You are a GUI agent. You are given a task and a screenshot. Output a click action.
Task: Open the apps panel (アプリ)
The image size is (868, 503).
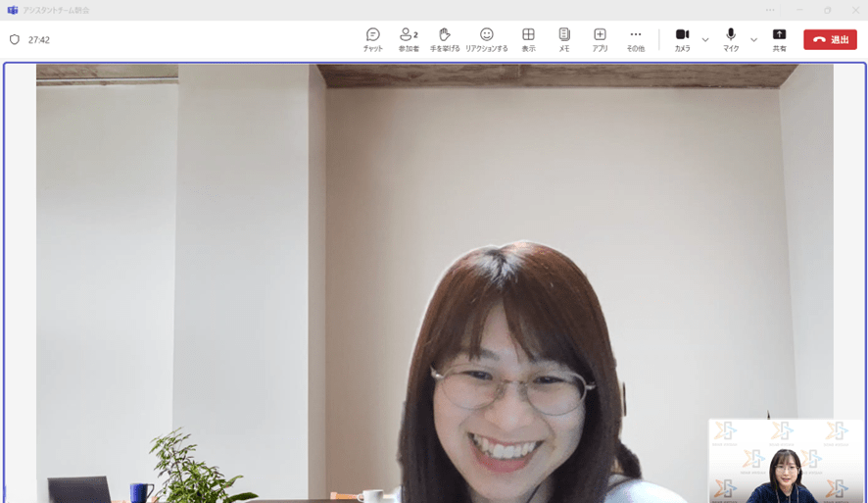[600, 40]
